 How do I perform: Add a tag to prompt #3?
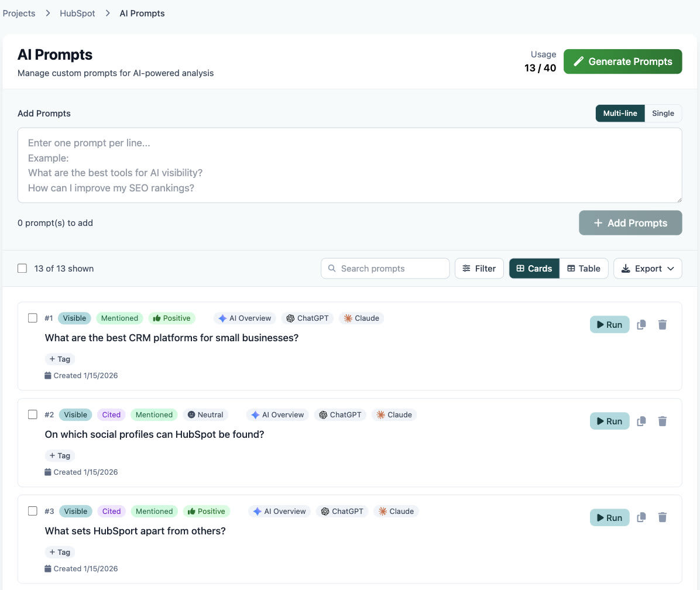[60, 551]
